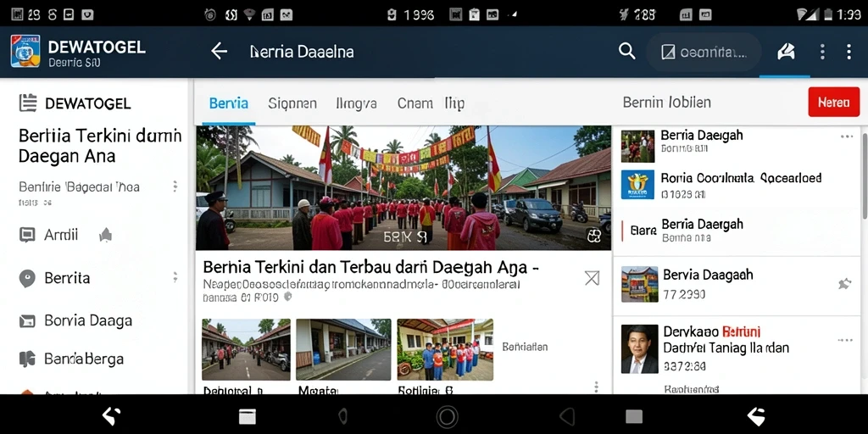The width and height of the screenshot is (868, 434).
Task: Open first Berria Daegah list item
Action: pos(737,146)
